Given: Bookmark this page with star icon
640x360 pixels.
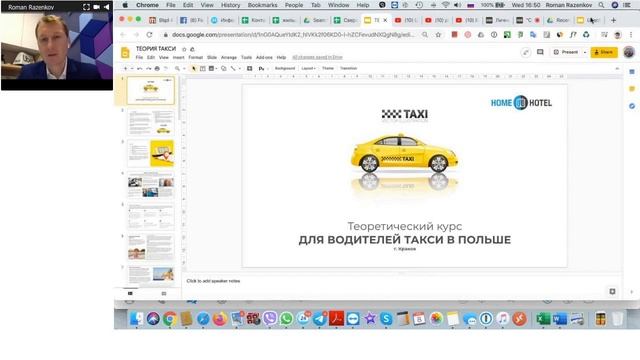Looking at the screenshot, I should [438, 35].
